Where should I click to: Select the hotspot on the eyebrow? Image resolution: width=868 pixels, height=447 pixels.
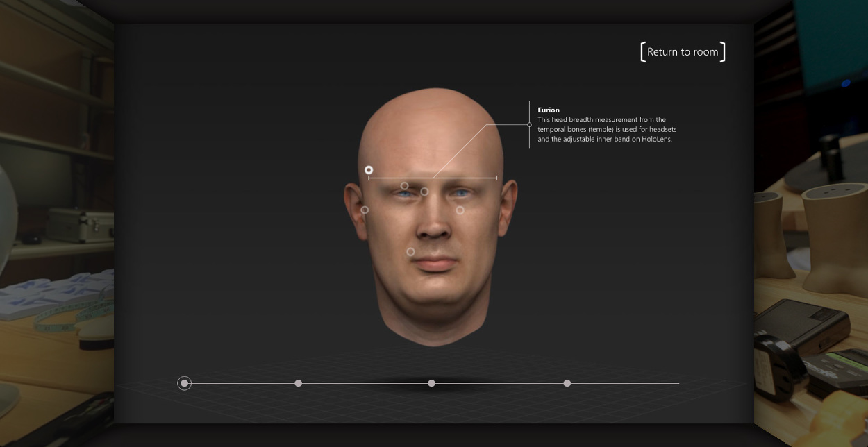(x=404, y=186)
